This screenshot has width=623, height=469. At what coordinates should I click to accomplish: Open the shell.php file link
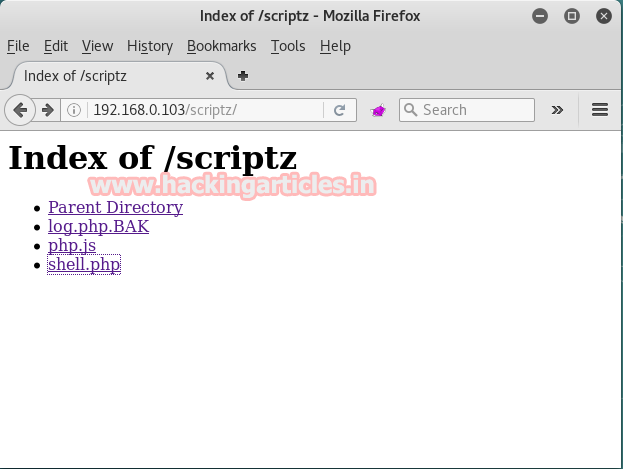[84, 264]
